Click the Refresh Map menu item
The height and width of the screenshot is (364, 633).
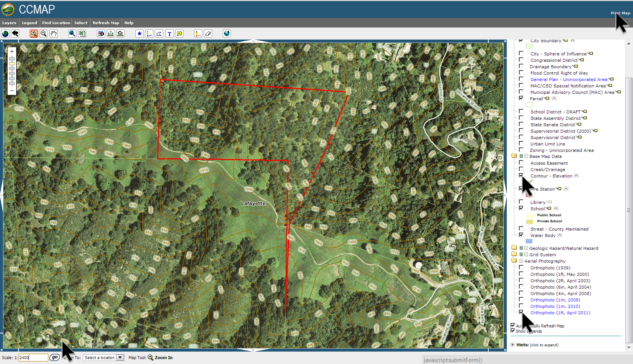coord(106,23)
